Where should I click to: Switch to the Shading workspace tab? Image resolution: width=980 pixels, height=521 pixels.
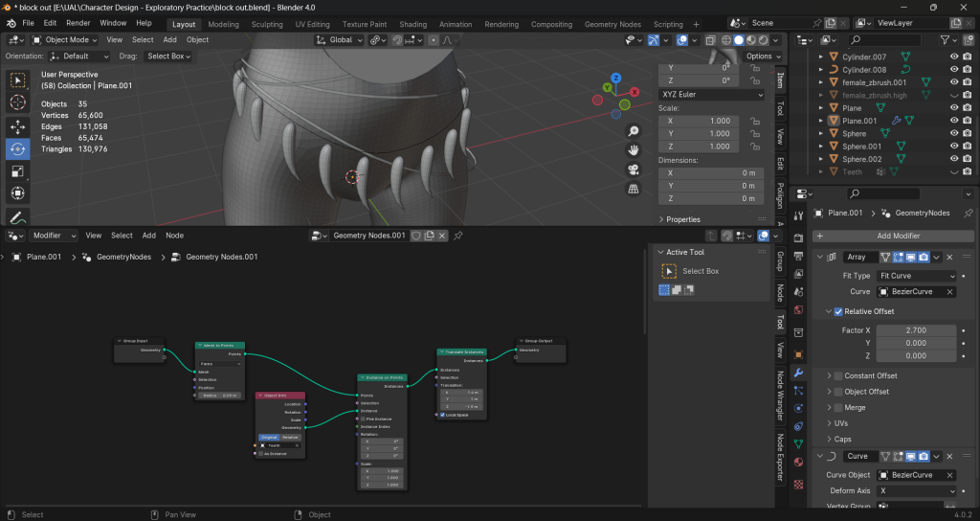coord(413,24)
